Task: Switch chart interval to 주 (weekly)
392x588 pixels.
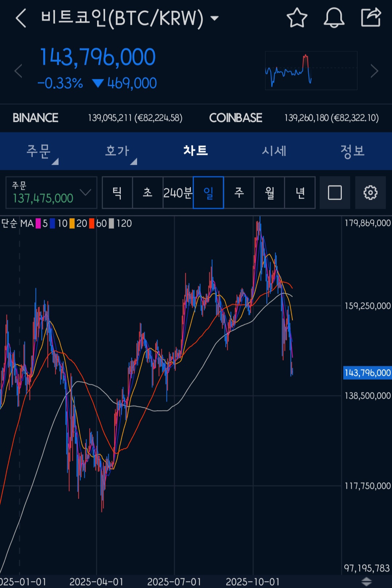Action: point(239,193)
